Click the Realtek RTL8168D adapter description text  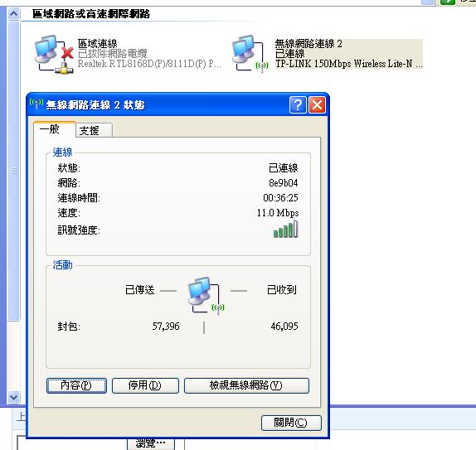[149, 64]
